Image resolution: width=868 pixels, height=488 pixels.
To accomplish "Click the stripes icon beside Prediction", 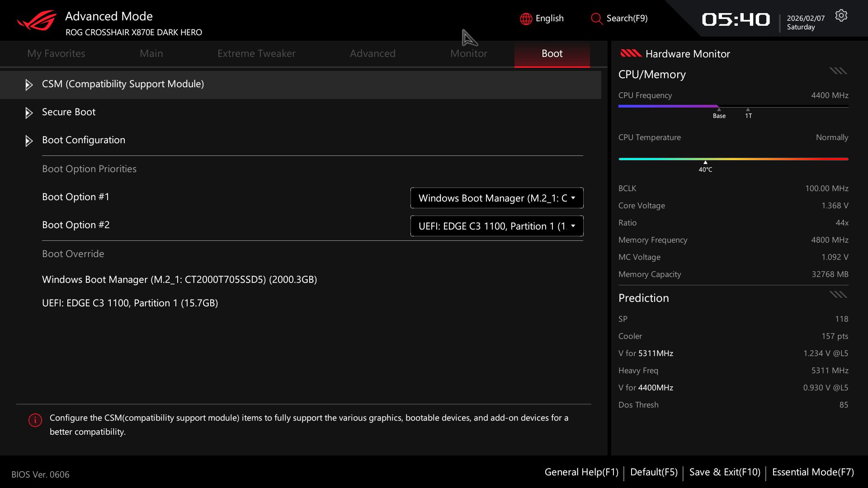I will point(838,295).
